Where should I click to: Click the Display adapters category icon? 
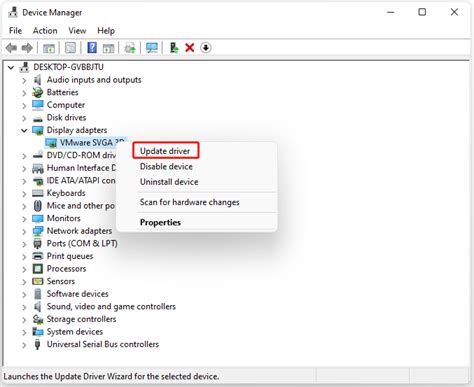click(x=38, y=130)
